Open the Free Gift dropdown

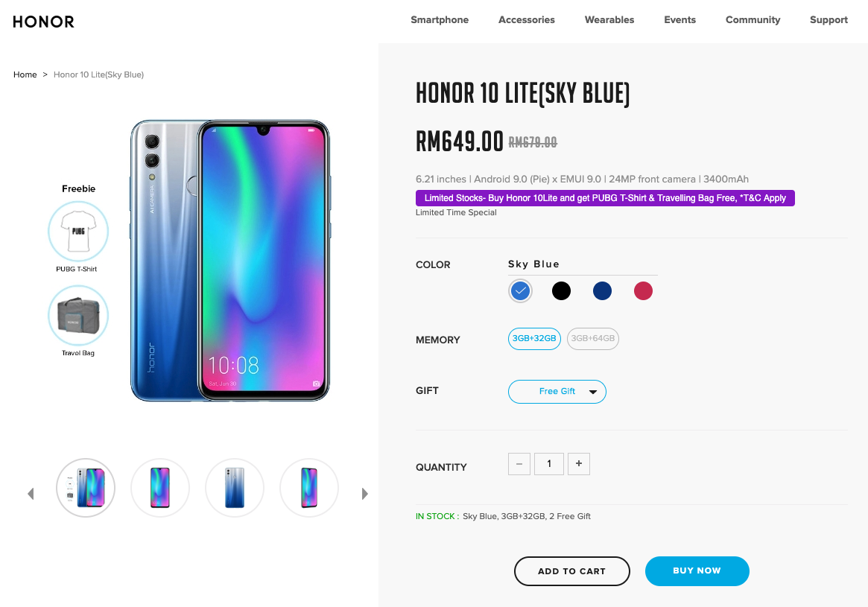557,392
